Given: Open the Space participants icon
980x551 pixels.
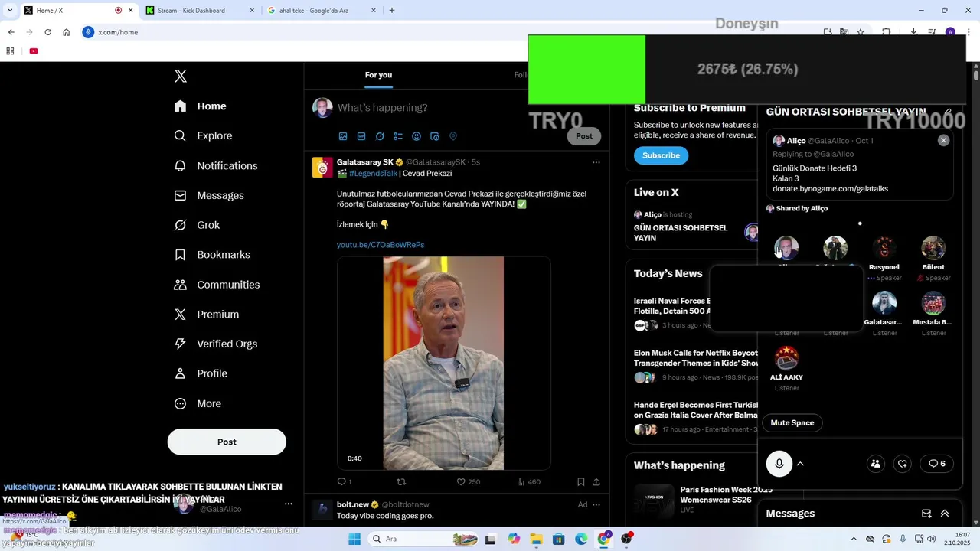Looking at the screenshot, I should coord(876,464).
